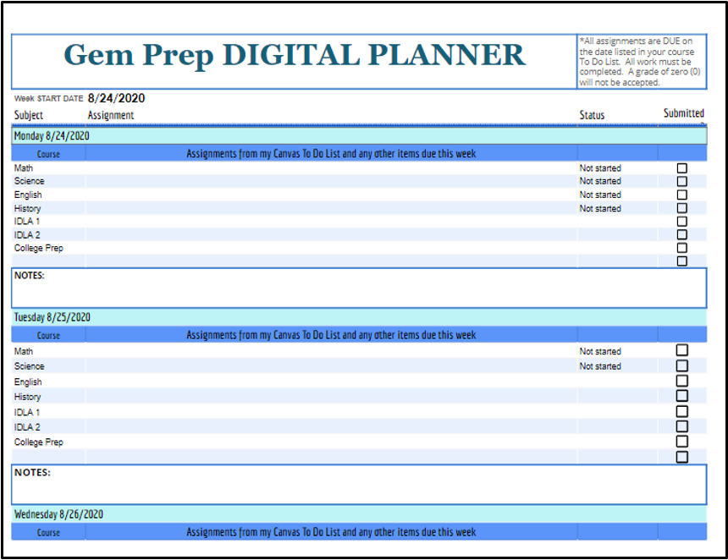
Task: Open Tuesday Science 'Not started' status cell
Action: point(617,365)
